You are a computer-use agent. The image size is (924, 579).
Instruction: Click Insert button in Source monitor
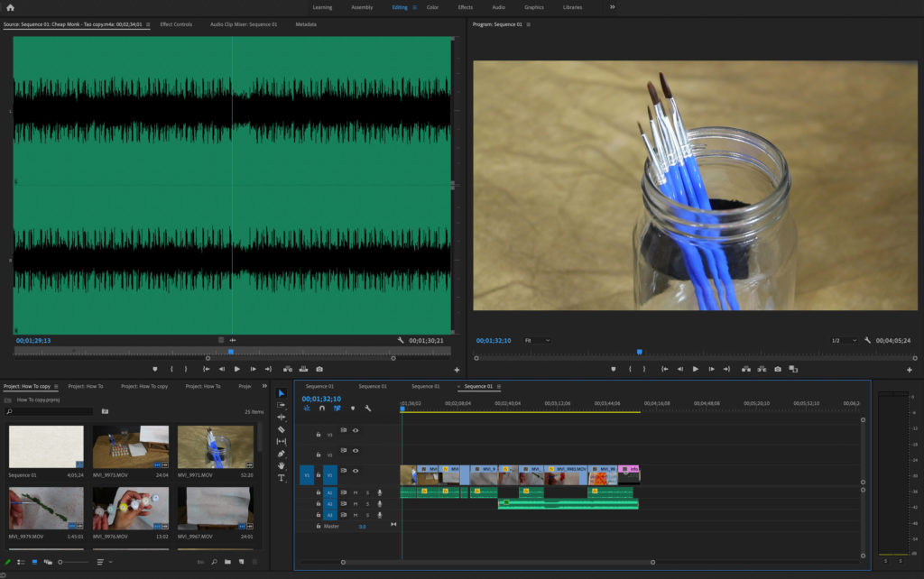click(x=288, y=369)
